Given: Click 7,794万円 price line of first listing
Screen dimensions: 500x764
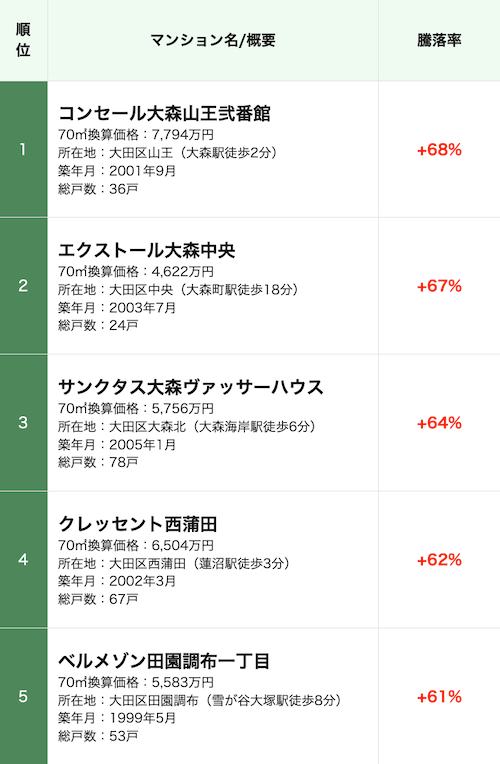Looking at the screenshot, I should pyautogui.click(x=136, y=134).
